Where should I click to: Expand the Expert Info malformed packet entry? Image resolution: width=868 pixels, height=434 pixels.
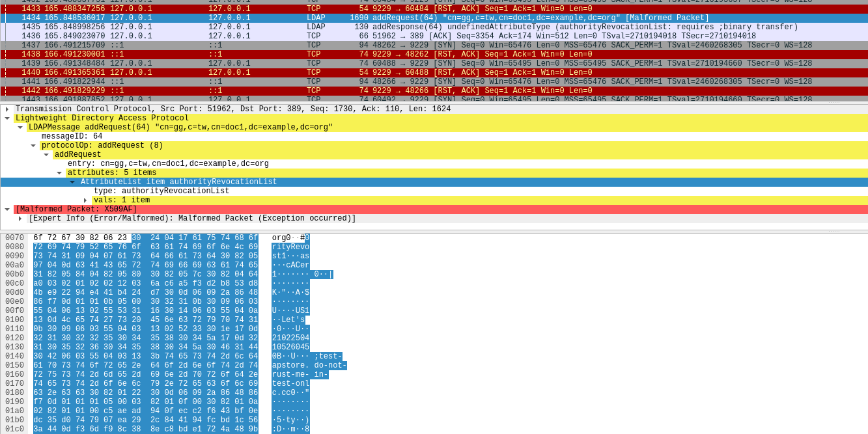(x=20, y=219)
